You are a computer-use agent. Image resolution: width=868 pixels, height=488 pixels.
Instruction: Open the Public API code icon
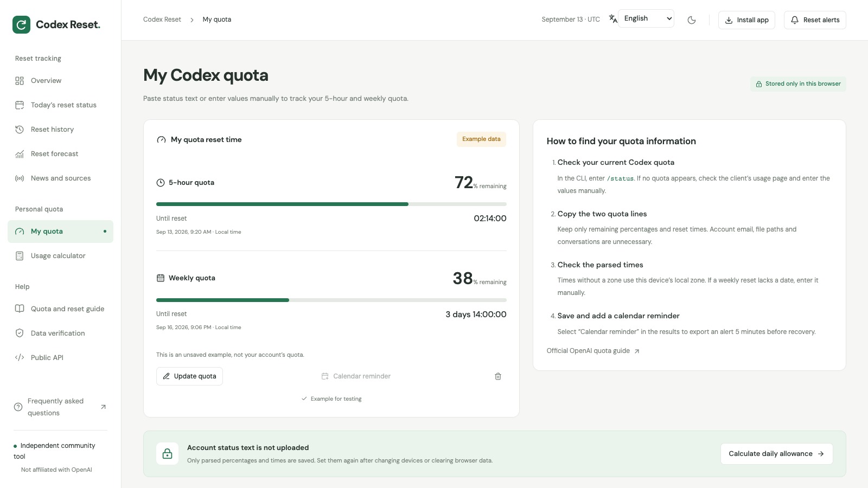point(20,358)
